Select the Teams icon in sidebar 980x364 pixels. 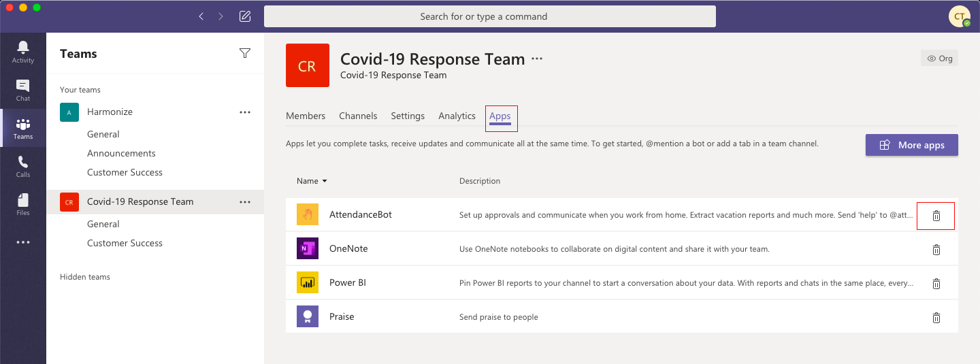[23, 128]
